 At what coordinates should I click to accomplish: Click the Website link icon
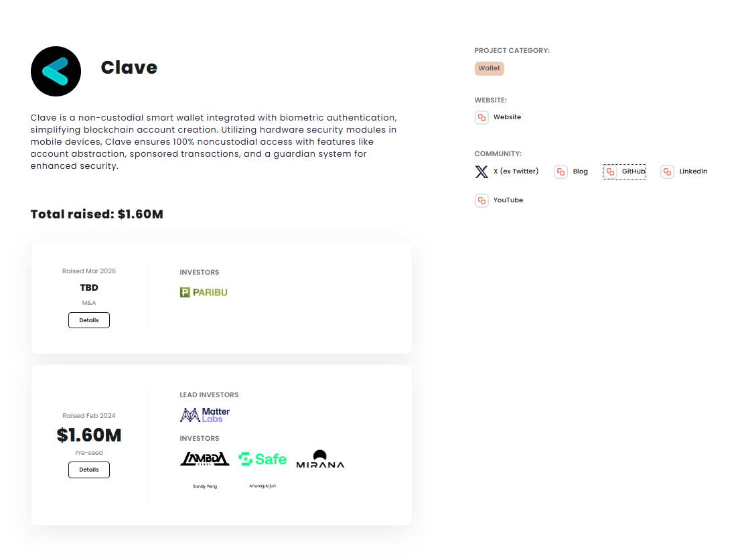481,117
